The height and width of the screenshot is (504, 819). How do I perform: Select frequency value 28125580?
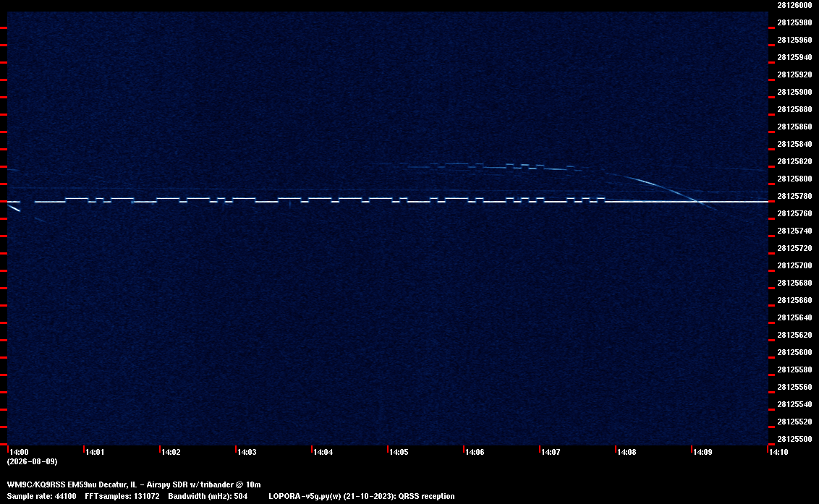[794, 370]
